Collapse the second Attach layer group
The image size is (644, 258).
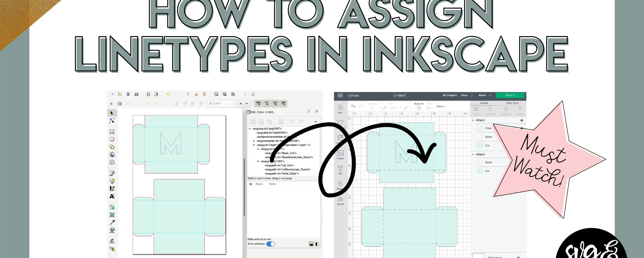tap(473, 154)
